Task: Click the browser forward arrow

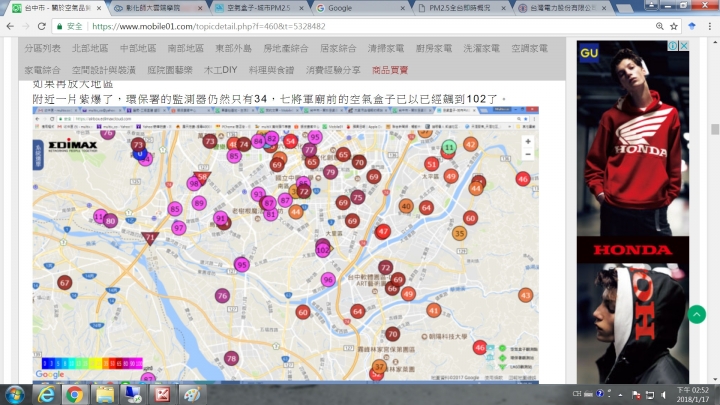Action: (26, 26)
